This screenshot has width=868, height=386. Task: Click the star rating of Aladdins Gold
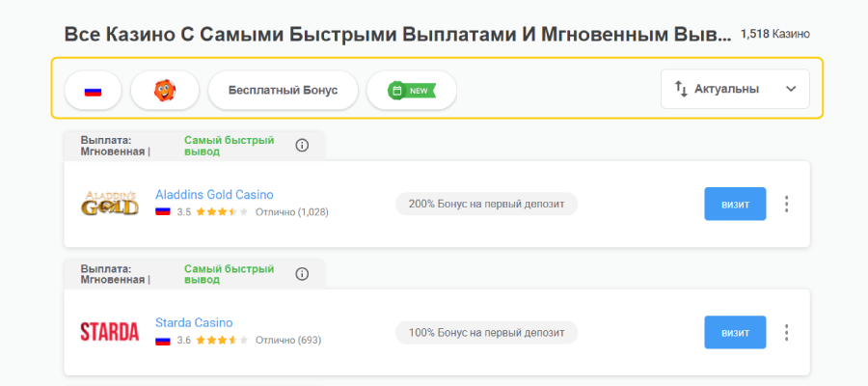tap(222, 212)
